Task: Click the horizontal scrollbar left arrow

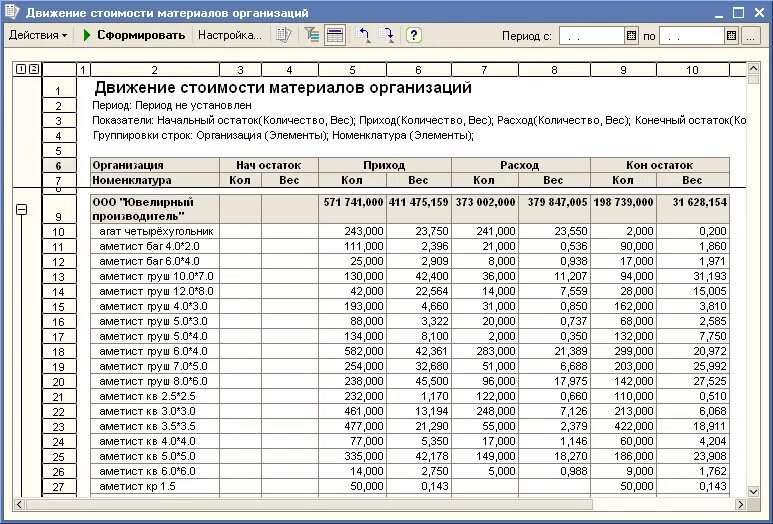Action: [x=20, y=504]
